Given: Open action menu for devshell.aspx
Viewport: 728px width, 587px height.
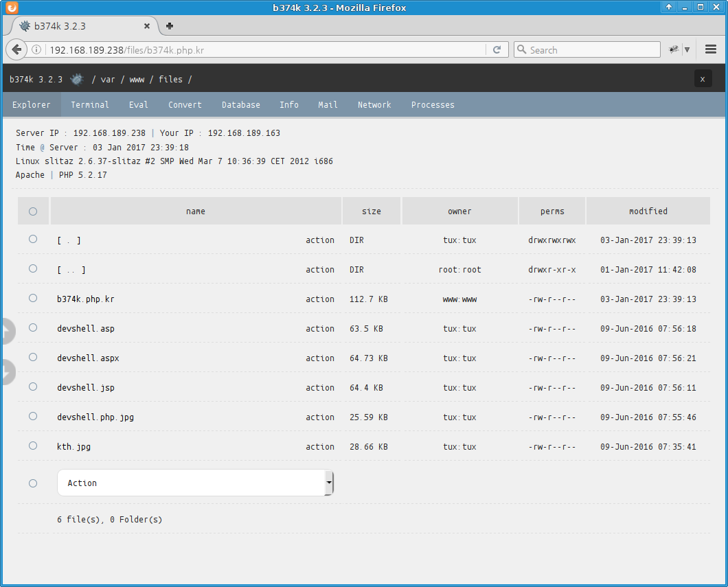Looking at the screenshot, I should [320, 358].
